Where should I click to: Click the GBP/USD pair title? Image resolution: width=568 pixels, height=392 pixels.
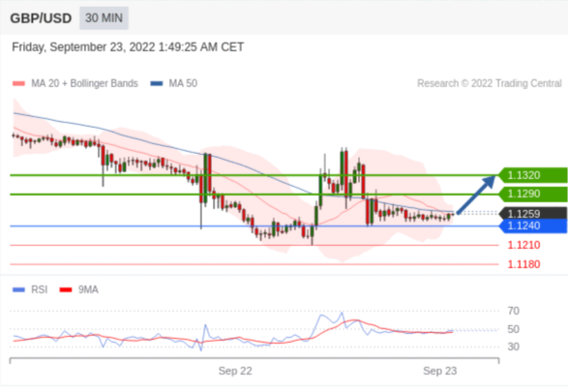(x=41, y=18)
